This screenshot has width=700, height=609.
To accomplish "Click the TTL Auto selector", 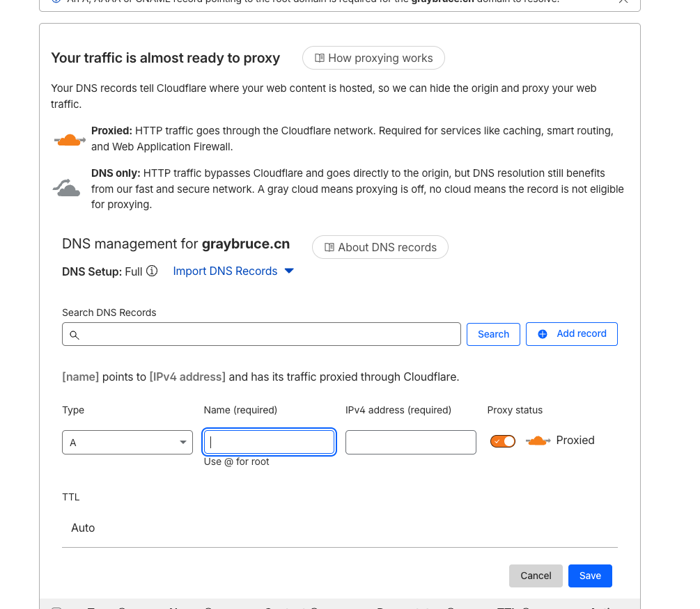I will [x=84, y=528].
